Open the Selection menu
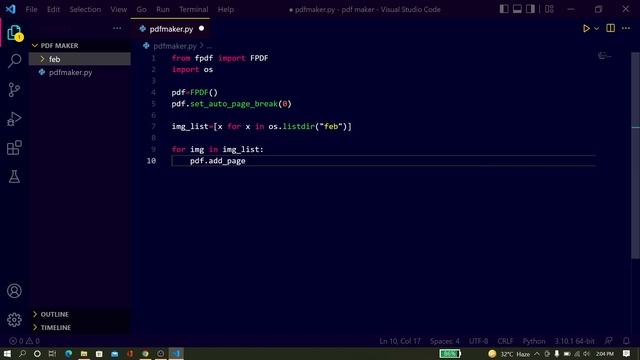Image resolution: width=640 pixels, height=360 pixels. point(85,9)
